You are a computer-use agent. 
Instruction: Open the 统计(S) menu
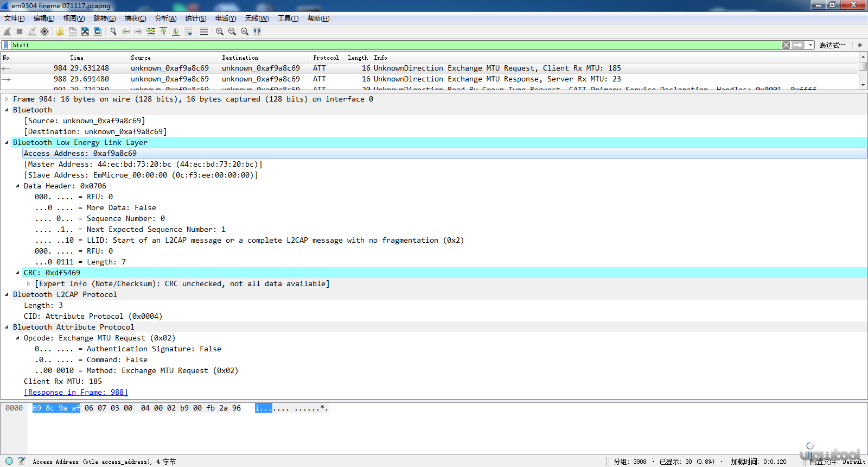(x=195, y=18)
